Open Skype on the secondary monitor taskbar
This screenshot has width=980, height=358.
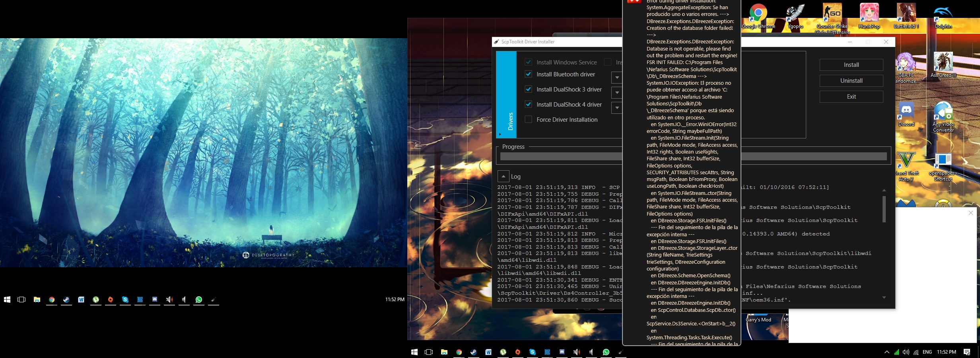(x=125, y=300)
